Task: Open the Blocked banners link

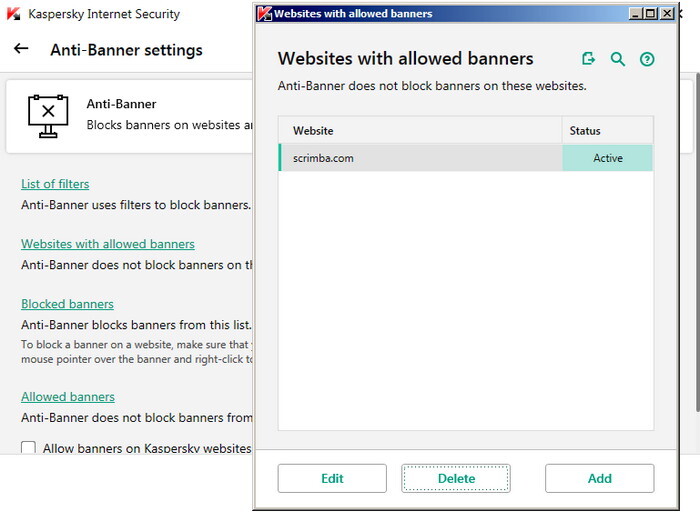Action: (67, 304)
